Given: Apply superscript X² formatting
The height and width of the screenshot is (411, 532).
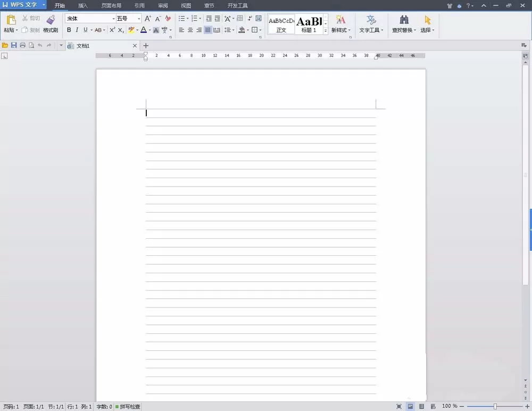Looking at the screenshot, I should pos(112,30).
